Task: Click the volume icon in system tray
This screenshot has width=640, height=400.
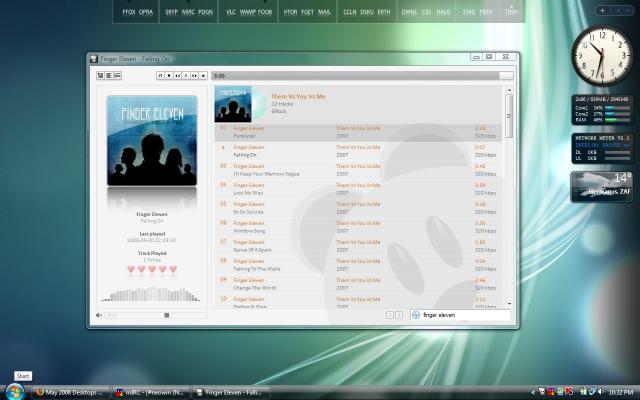Action: pos(600,392)
